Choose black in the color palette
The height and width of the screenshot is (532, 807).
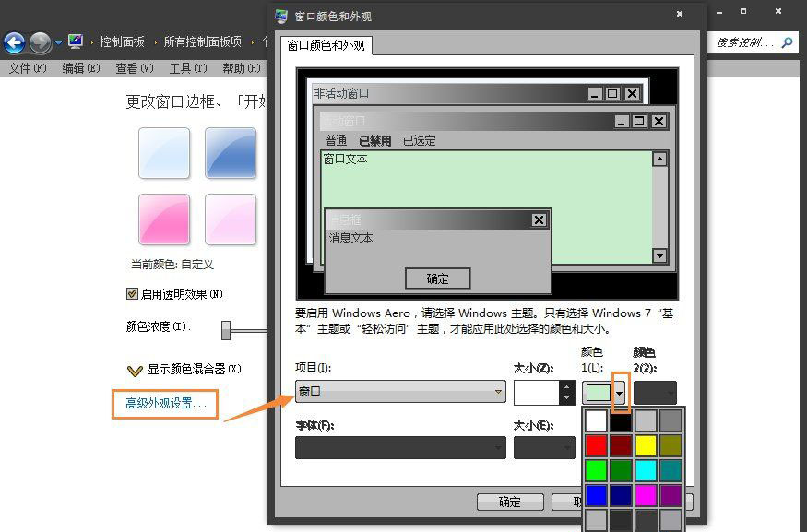click(x=621, y=420)
